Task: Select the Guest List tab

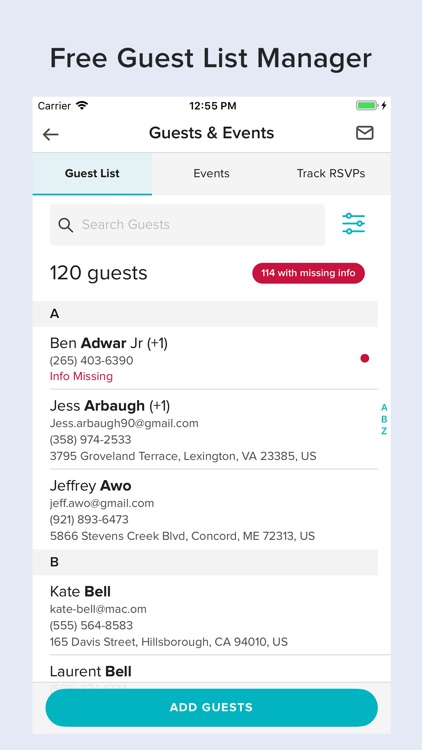Action: [x=92, y=174]
